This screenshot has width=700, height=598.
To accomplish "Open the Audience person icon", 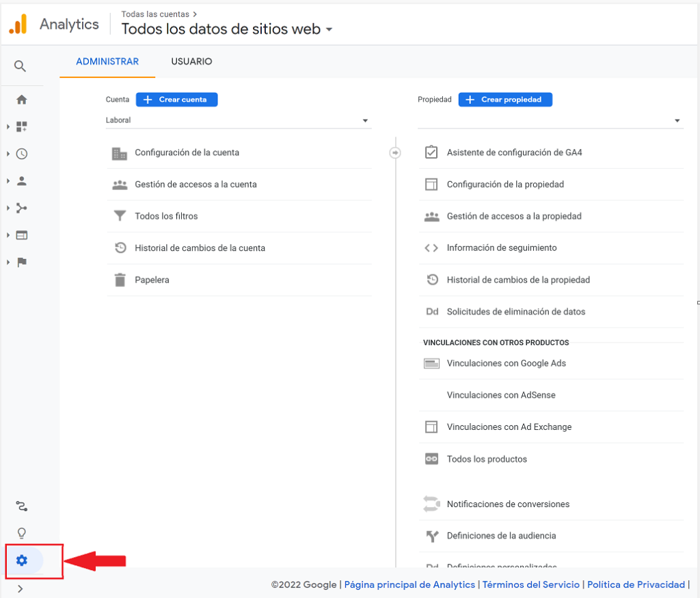I will [x=21, y=180].
